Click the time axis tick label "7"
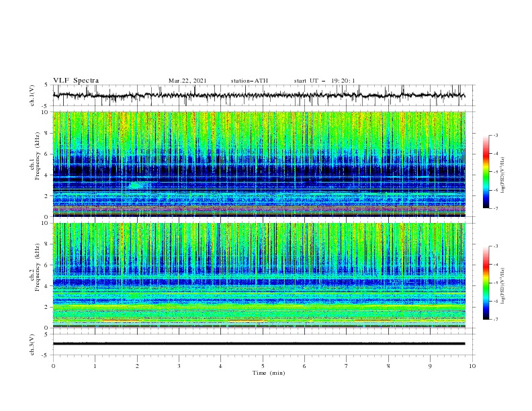This screenshot has width=532, height=411. (x=347, y=366)
